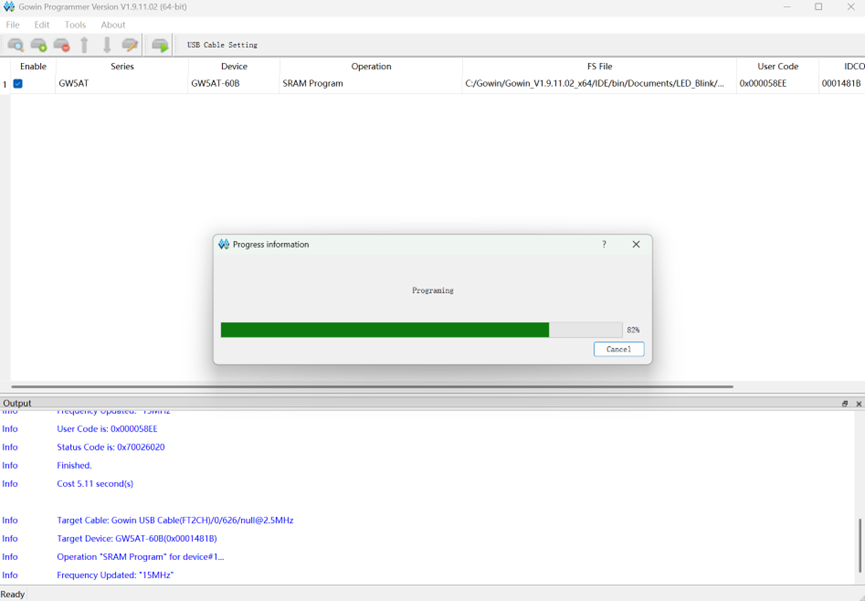
Task: Click the Gowin Programmer title bar logo
Action: [9, 7]
